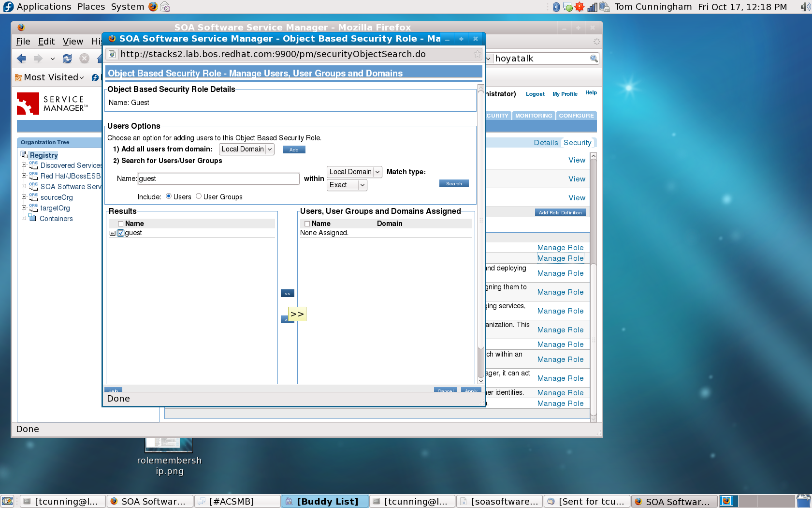
Task: Click the Bluetooth tray icon
Action: click(556, 7)
